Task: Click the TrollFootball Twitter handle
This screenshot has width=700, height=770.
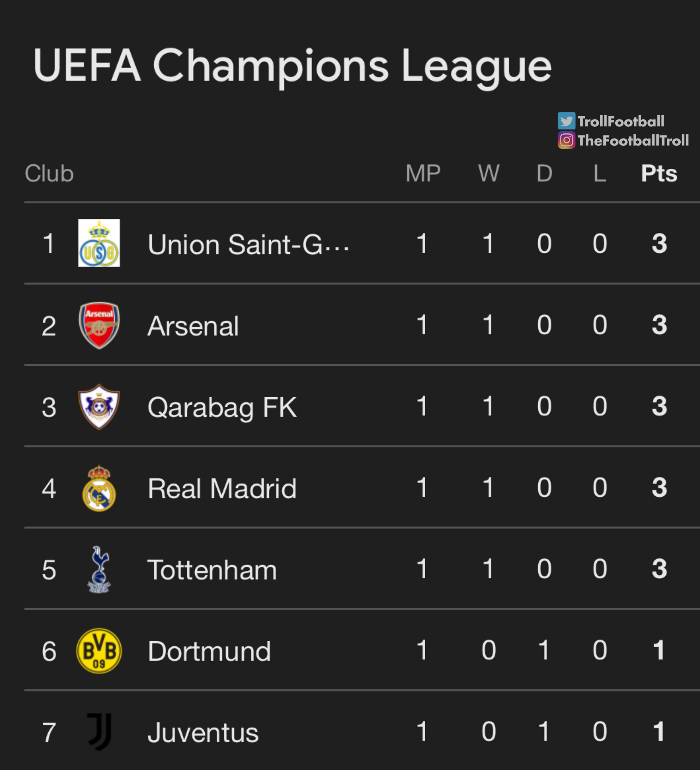Action: (621, 121)
